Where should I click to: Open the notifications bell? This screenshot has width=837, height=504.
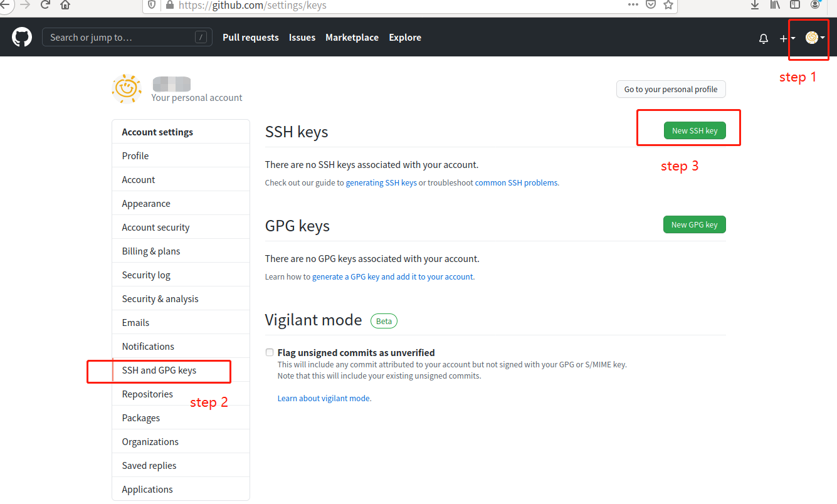(764, 38)
